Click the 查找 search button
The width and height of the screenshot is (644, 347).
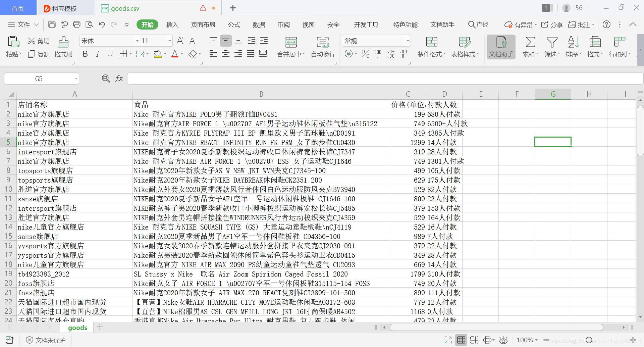pyautogui.click(x=478, y=24)
